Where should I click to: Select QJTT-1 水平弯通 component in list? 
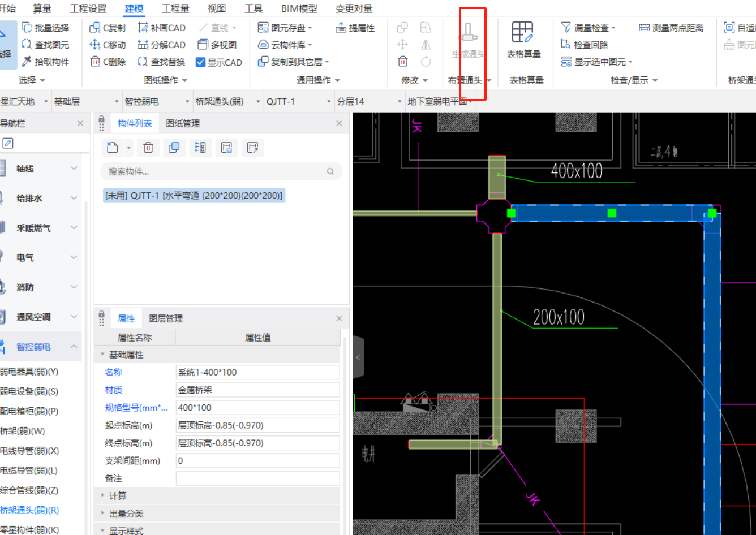point(194,196)
